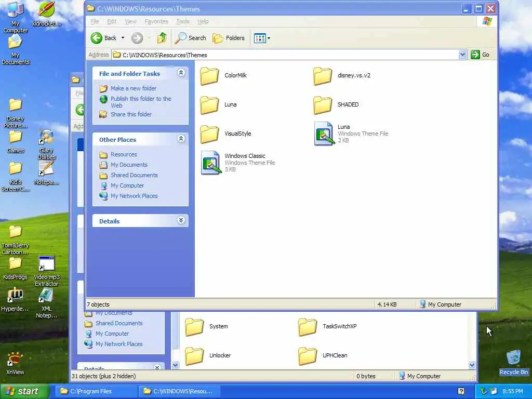The image size is (532, 399).
Task: Select XnView desktop shortcut
Action: point(15,363)
